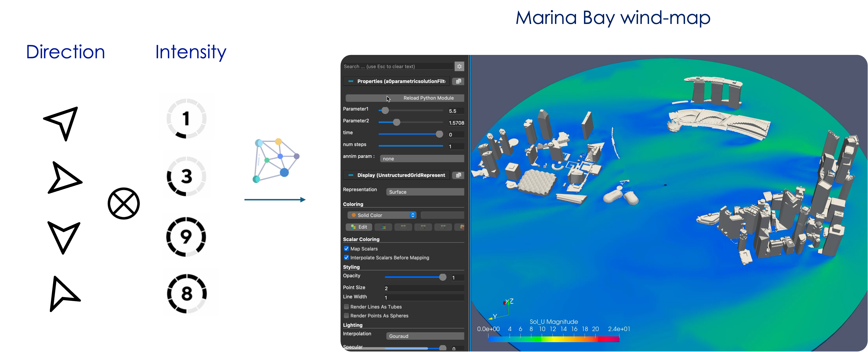Image resolution: width=868 pixels, height=352 pixels.
Task: Click the Intensity heading
Action: pyautogui.click(x=191, y=52)
